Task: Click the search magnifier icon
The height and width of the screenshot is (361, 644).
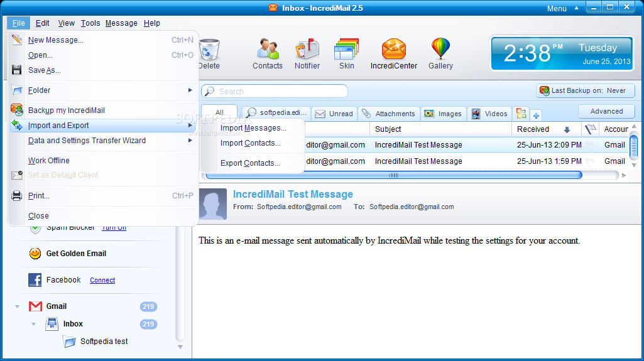Action: 209,91
